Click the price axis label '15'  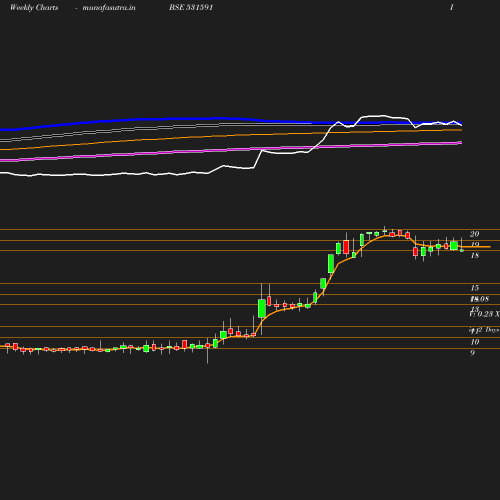pos(475,288)
